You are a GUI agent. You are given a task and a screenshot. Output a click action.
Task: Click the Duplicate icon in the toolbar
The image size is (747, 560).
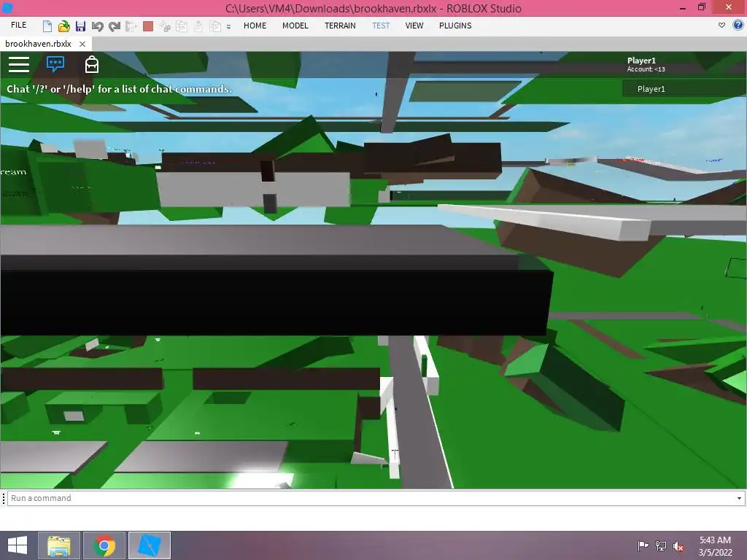pos(215,26)
